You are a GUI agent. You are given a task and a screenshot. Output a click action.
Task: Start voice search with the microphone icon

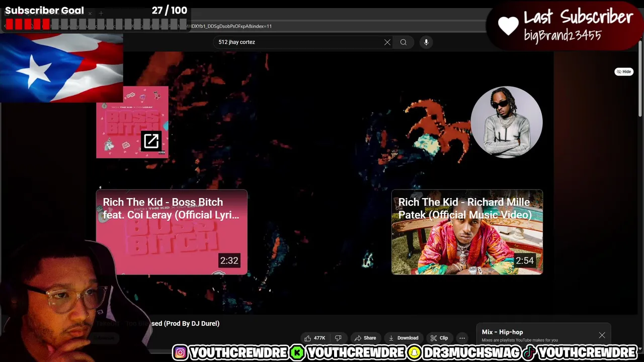click(426, 42)
